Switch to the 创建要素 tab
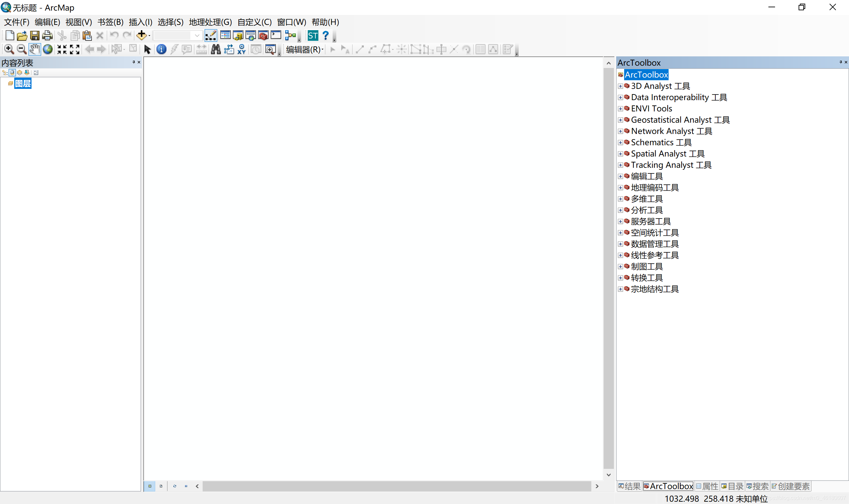Image resolution: width=849 pixels, height=504 pixels. (x=791, y=486)
